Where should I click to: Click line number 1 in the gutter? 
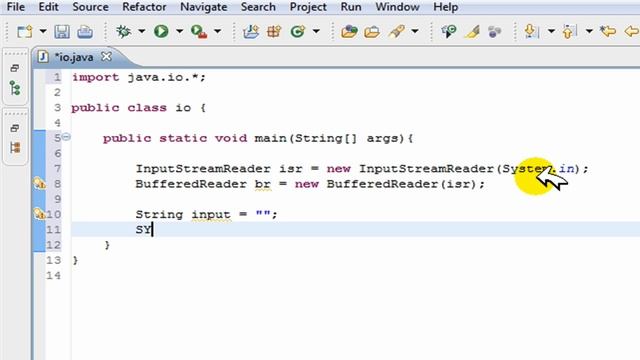pos(57,77)
